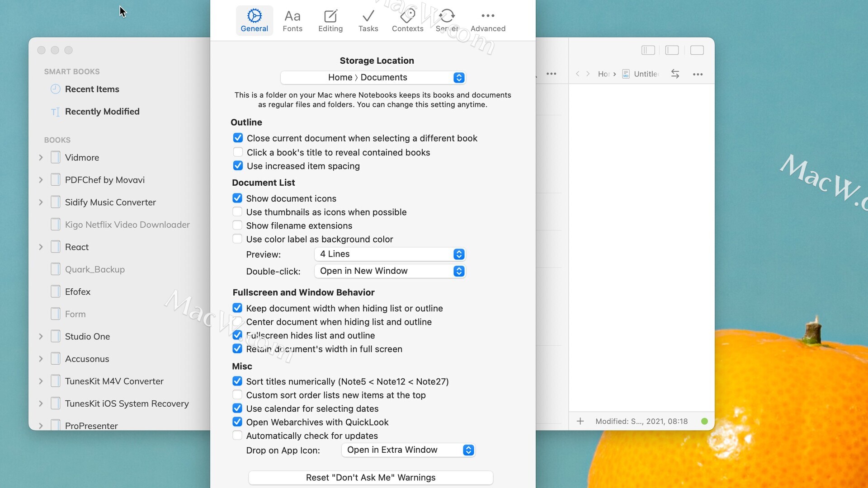Click the swap arrows icon in document toolbar
Viewport: 868px width, 488px height.
pyautogui.click(x=675, y=74)
